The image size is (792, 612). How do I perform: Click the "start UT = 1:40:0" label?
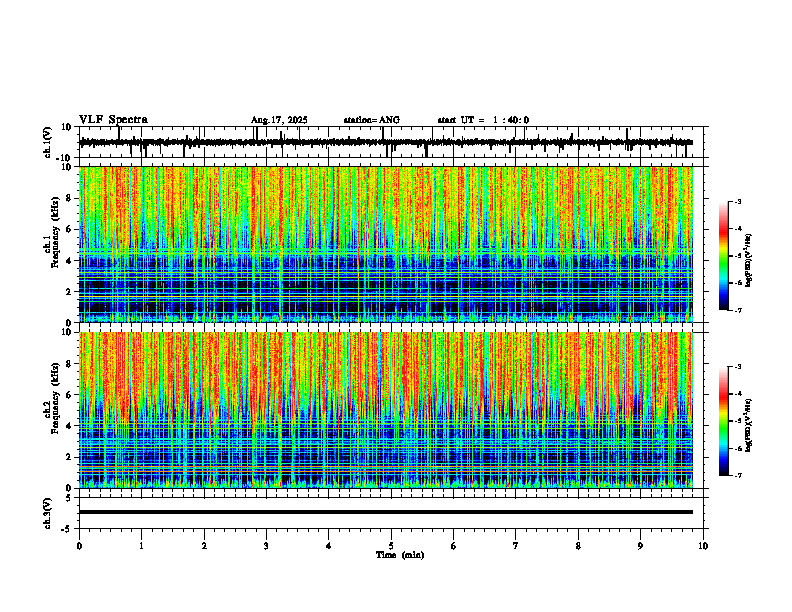pyautogui.click(x=483, y=120)
